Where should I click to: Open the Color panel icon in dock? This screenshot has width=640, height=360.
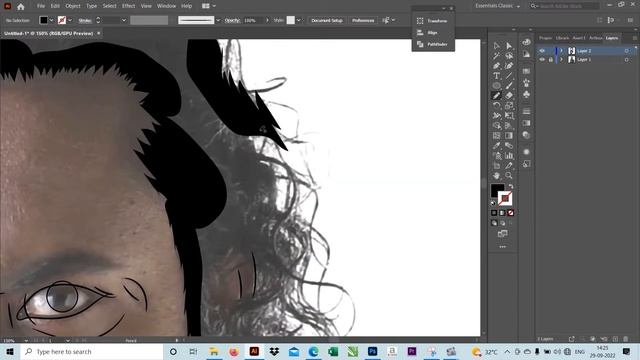click(x=526, y=42)
